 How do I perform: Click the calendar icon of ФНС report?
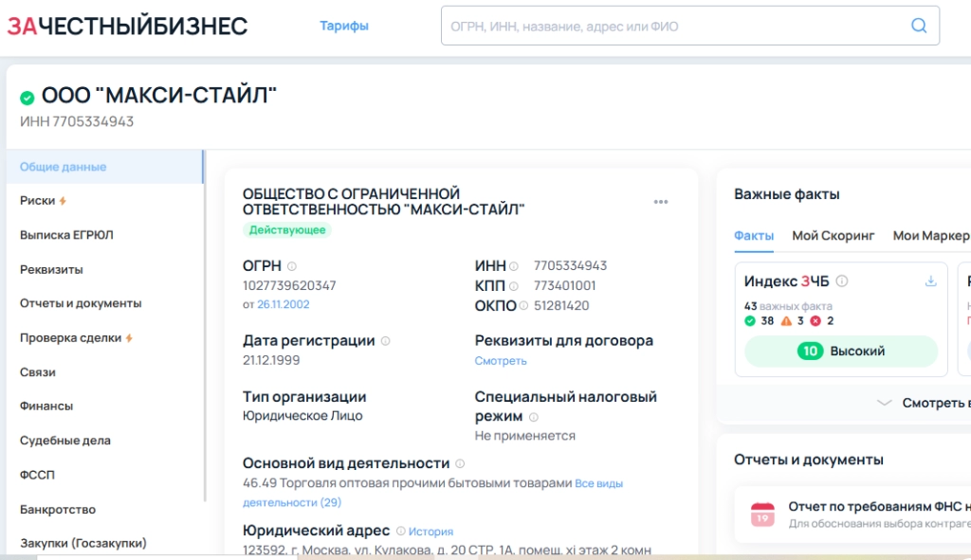click(762, 515)
